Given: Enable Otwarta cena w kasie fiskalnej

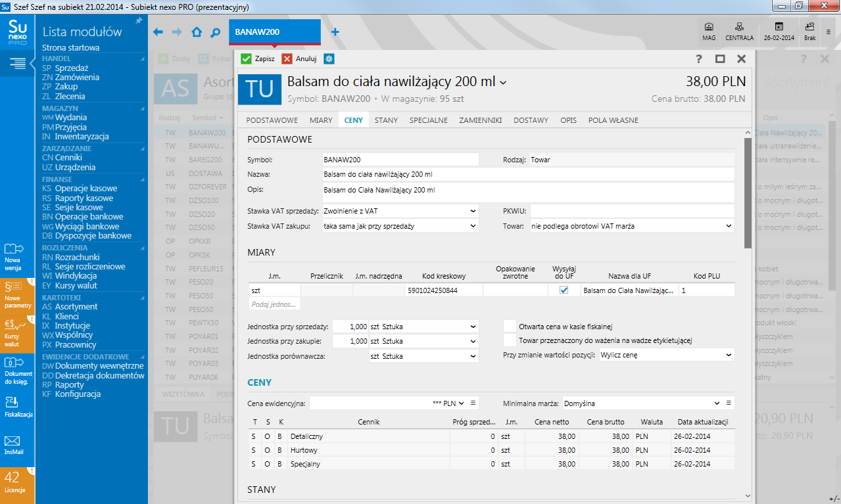Looking at the screenshot, I should [510, 326].
